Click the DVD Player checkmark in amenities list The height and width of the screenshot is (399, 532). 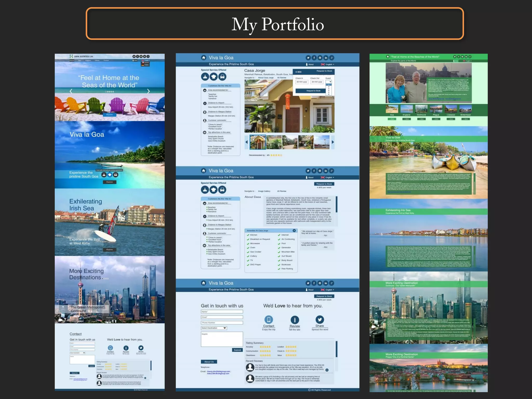(x=248, y=265)
